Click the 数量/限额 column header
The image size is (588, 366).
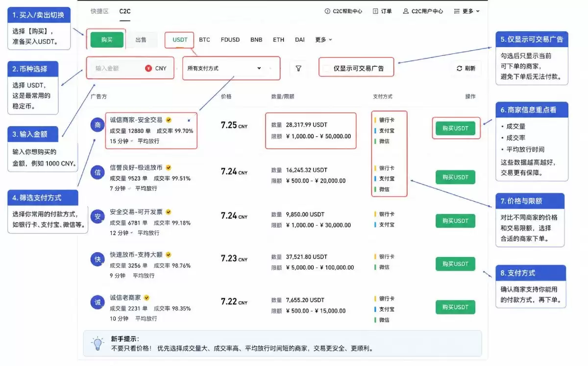283,97
